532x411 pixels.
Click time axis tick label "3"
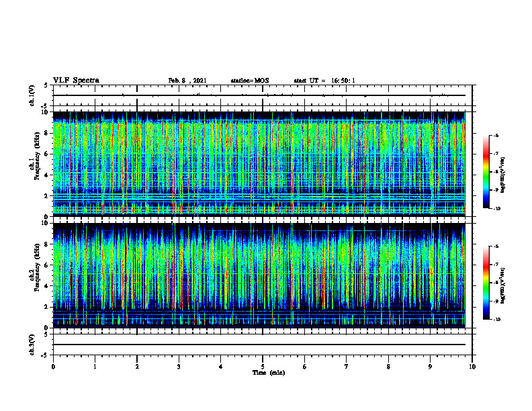[179, 367]
